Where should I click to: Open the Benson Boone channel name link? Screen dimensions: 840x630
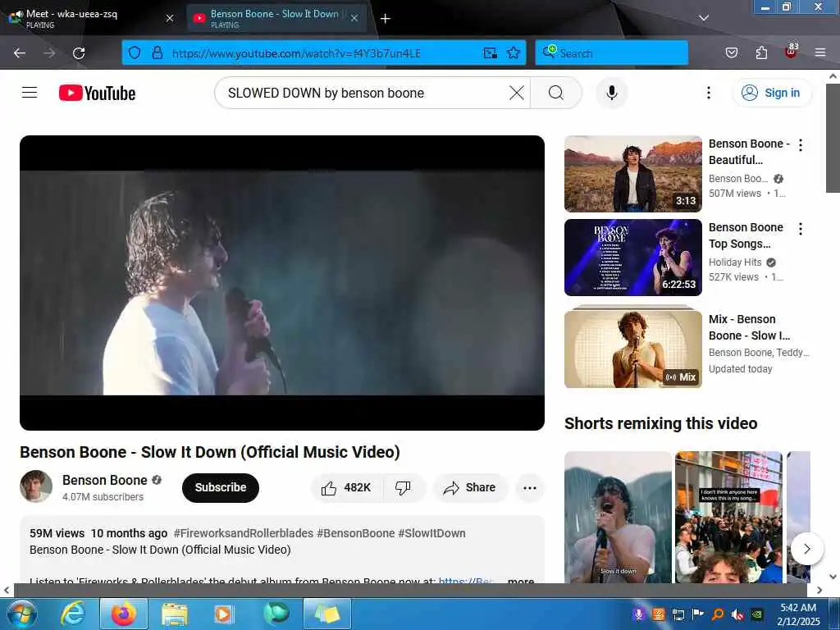coord(104,480)
